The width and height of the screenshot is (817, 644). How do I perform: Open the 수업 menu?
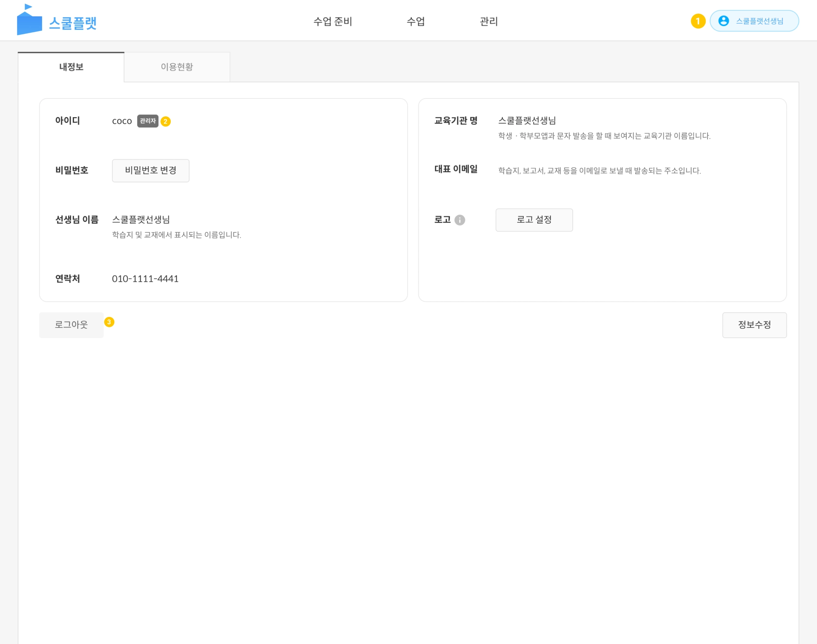(x=415, y=21)
